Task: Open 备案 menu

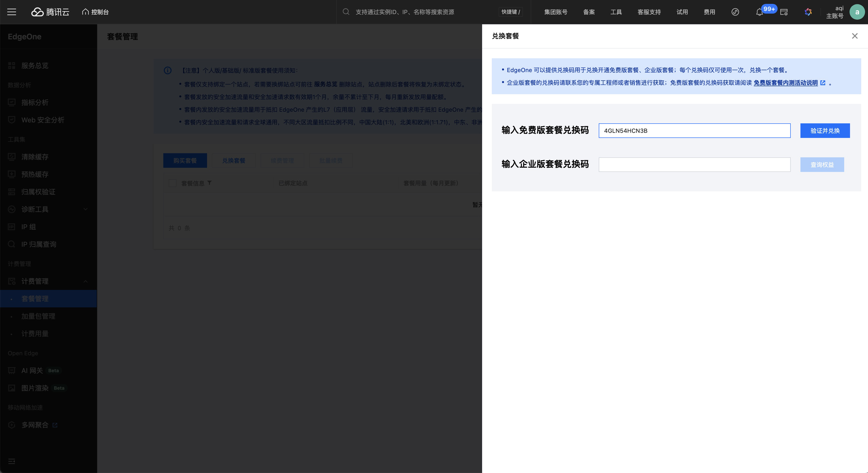Action: tap(589, 12)
